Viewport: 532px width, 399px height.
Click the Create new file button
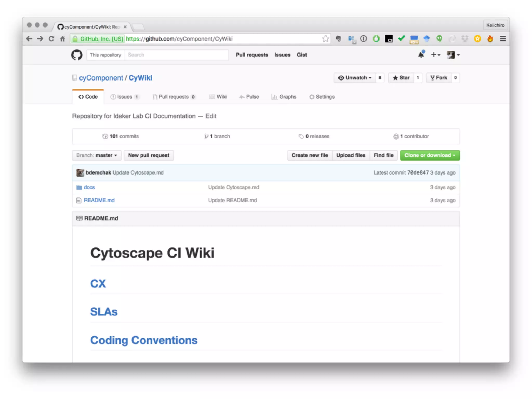[310, 155]
